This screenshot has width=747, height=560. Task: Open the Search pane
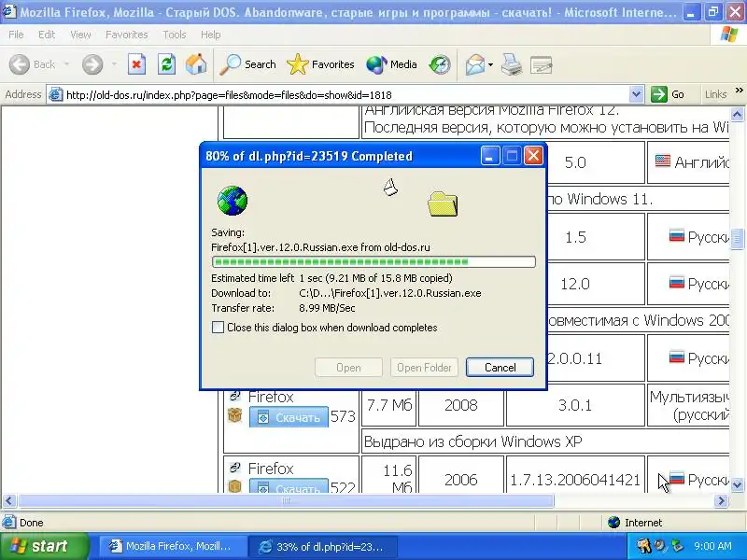[247, 64]
